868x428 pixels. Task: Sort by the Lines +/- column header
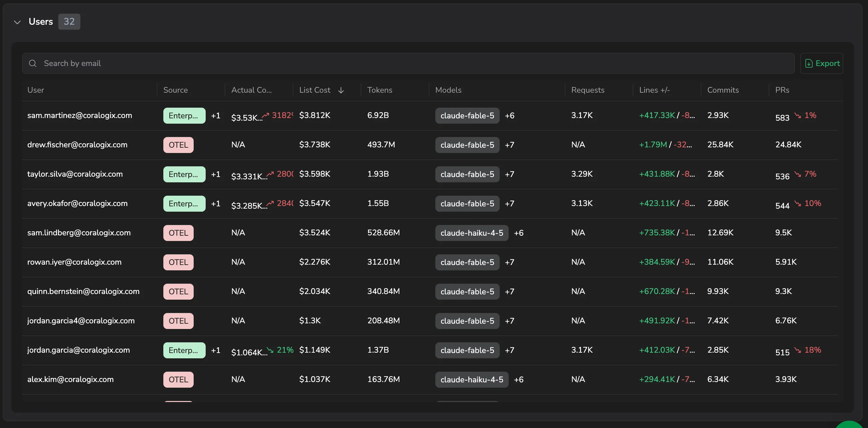(x=654, y=90)
